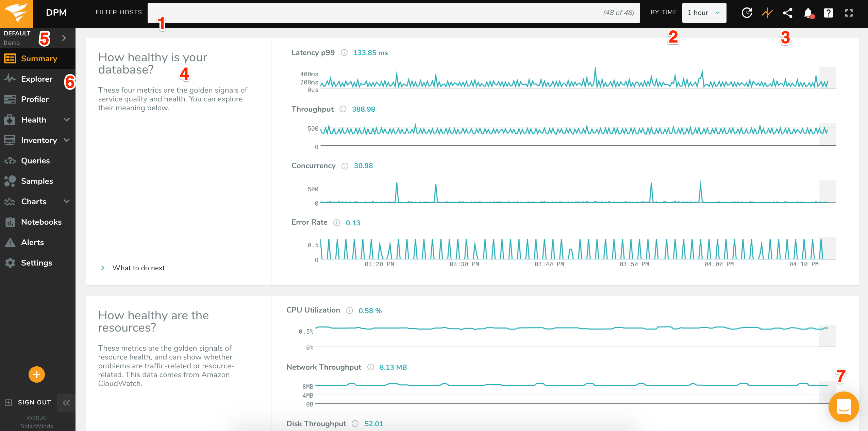868x431 pixels.
Task: Toggle the anomaly chart icon in header
Action: point(767,13)
